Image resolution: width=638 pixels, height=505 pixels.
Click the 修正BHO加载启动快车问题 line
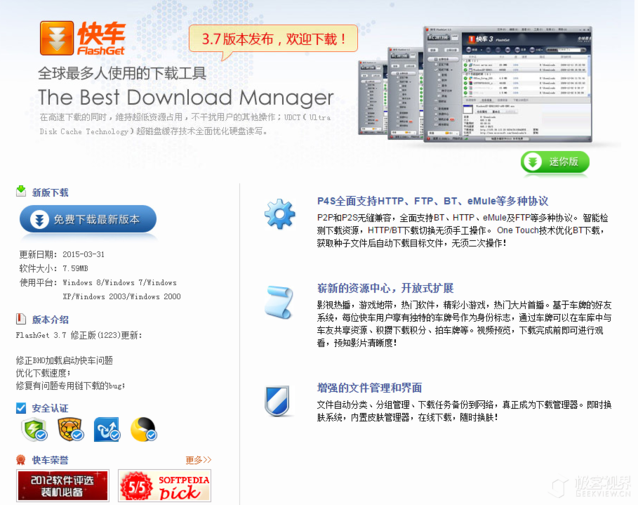(64, 361)
